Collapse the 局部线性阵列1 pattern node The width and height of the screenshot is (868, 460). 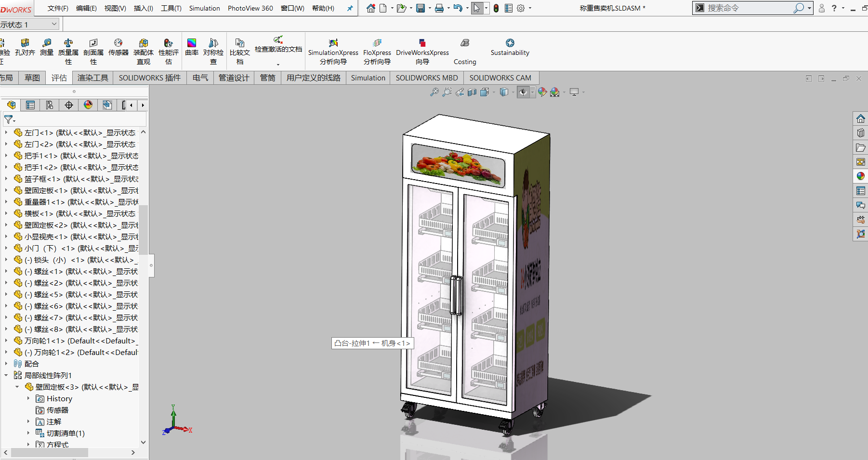tap(6, 375)
